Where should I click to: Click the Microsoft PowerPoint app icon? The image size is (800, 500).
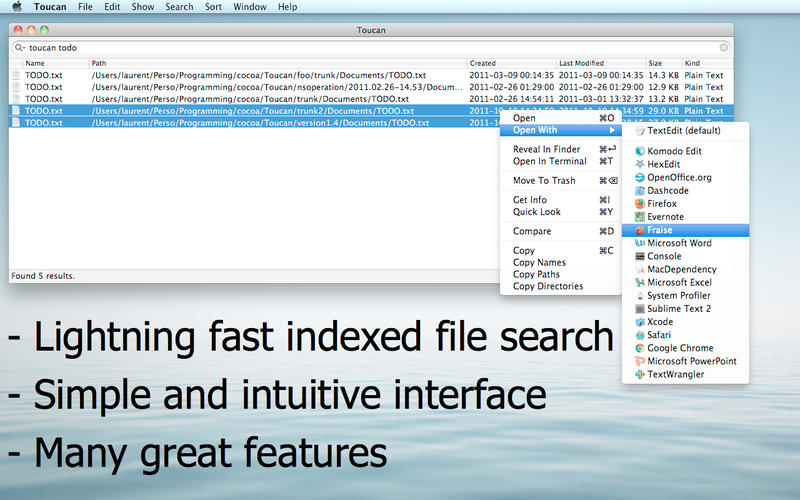(x=640, y=361)
